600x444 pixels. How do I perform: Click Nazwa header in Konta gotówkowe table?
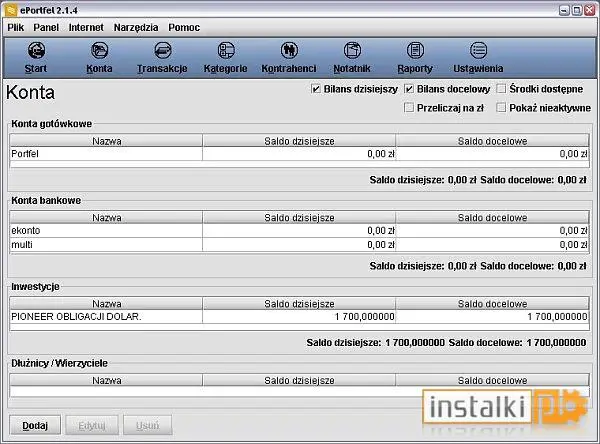106,141
